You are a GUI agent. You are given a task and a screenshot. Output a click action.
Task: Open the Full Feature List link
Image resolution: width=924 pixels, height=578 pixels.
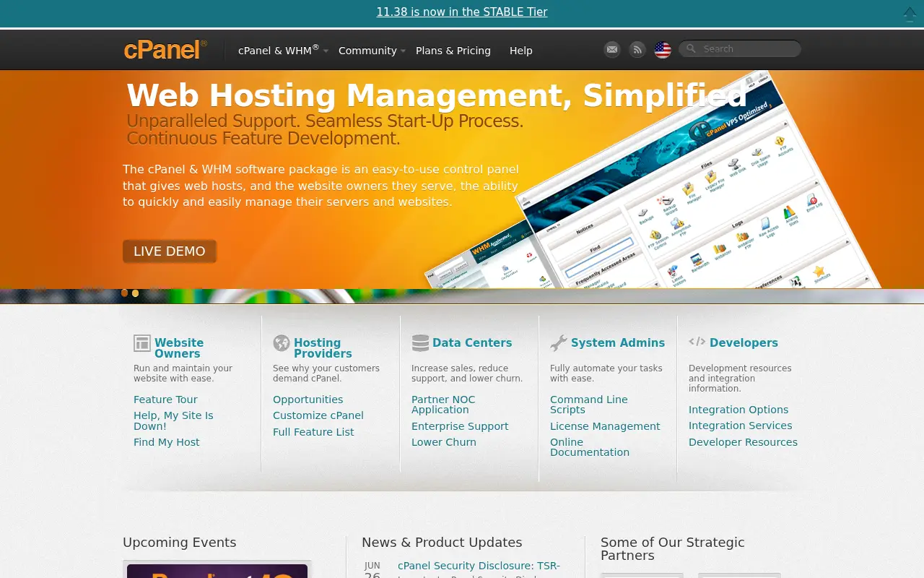pyautogui.click(x=313, y=432)
